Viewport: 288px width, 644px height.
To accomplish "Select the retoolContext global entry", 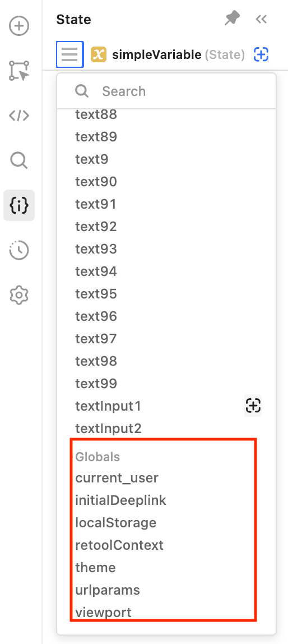I will tap(119, 545).
